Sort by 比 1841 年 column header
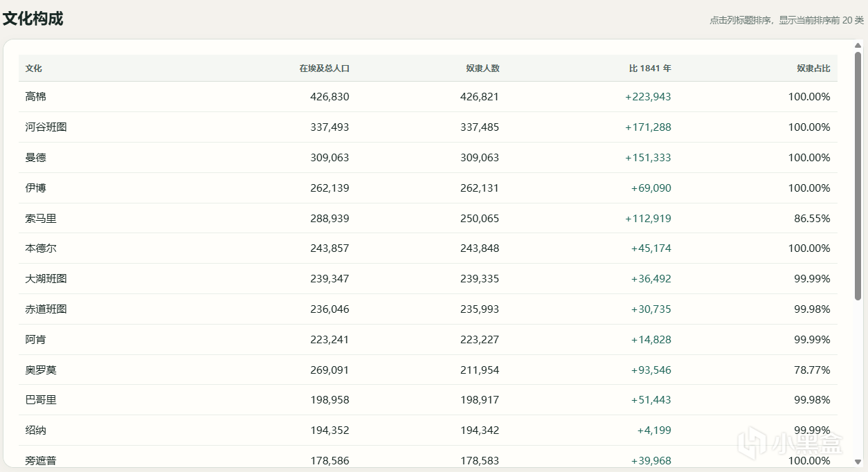The height and width of the screenshot is (472, 868). 650,69
